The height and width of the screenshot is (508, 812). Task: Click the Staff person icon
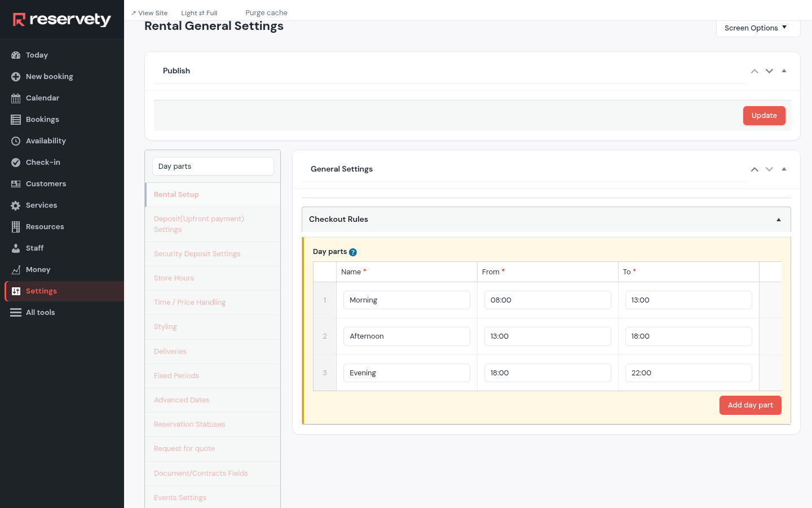click(16, 248)
